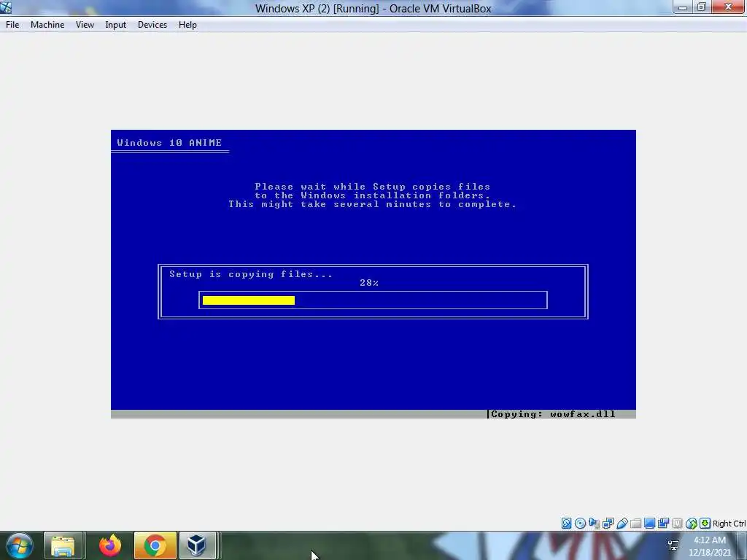The image size is (747, 560).
Task: Click the 'Please wait while Setup copies files' line
Action: (372, 187)
